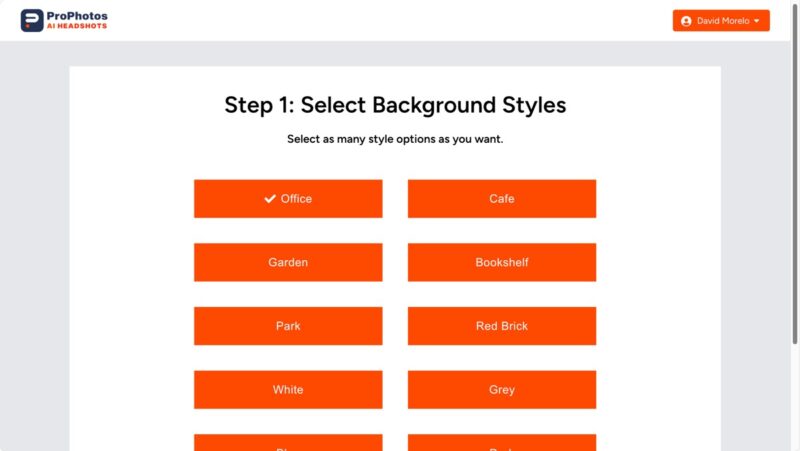The height and width of the screenshot is (451, 800).
Task: Click the ProPhotos logo icon
Action: pos(32,20)
